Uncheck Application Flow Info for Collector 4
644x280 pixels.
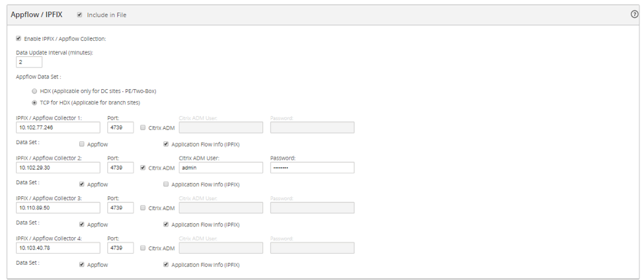pos(166,264)
